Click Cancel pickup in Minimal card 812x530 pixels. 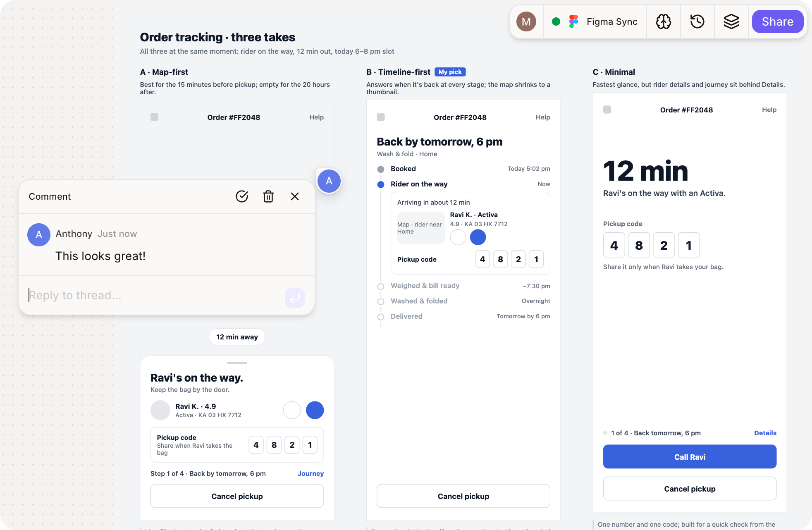pyautogui.click(x=690, y=489)
